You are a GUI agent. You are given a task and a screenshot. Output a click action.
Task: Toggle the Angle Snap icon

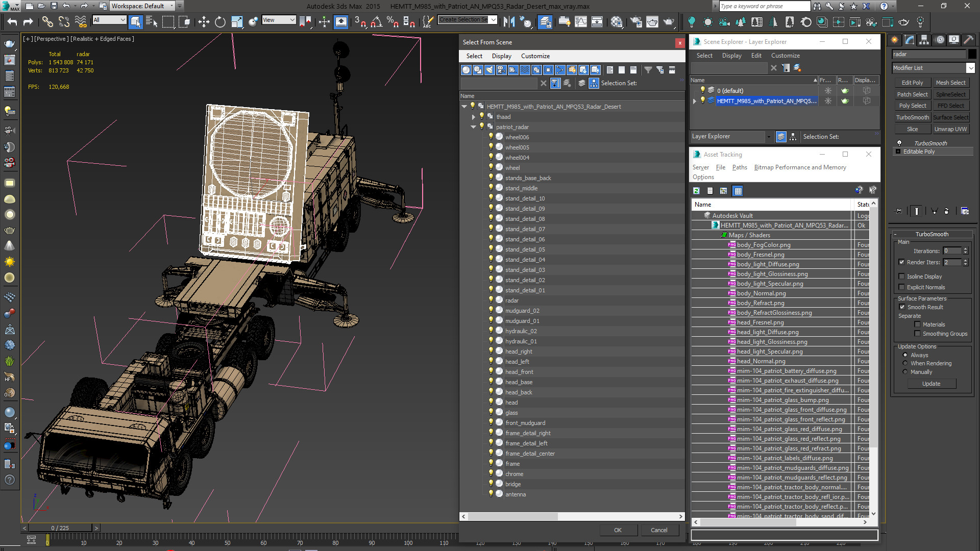[376, 21]
